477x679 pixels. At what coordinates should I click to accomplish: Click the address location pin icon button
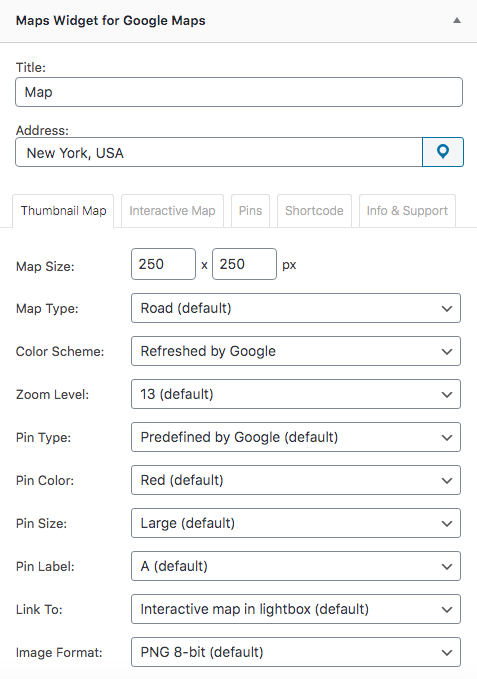point(443,152)
